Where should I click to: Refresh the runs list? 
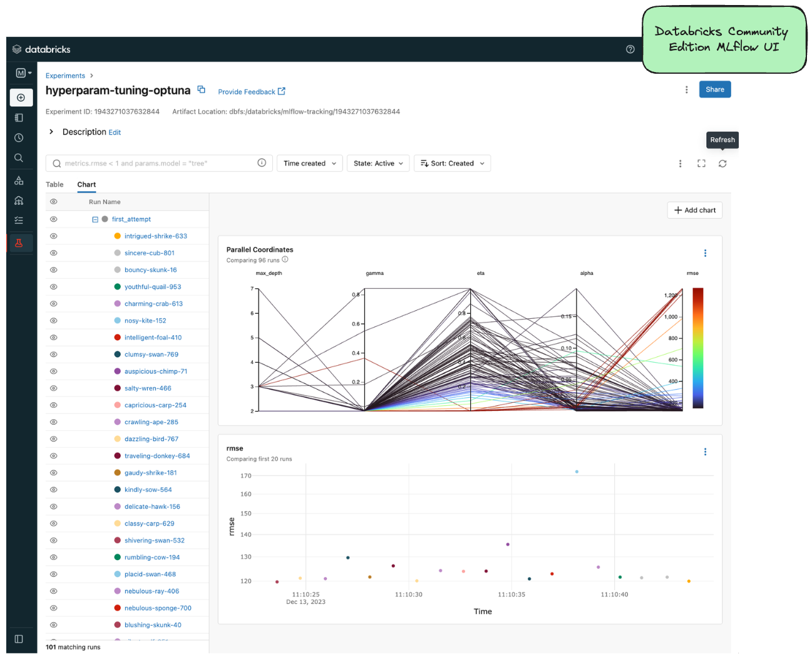[722, 163]
